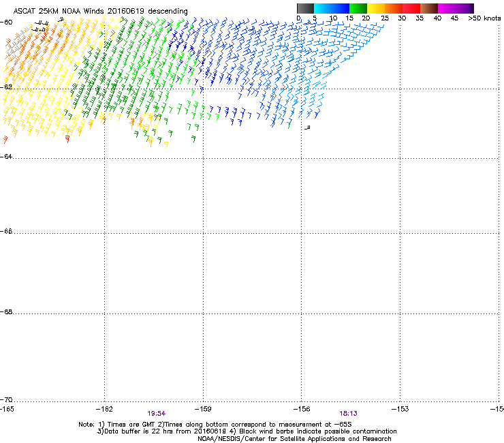This screenshot has height=443, width=504.
Task: Click the '-64' latitude axis label
Action: [x=6, y=156]
